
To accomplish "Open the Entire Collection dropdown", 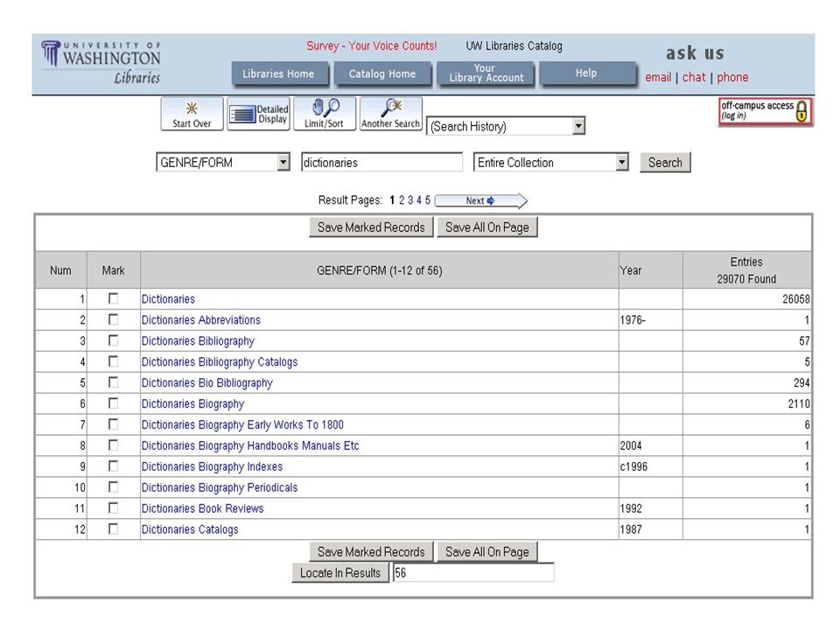I will tap(550, 163).
